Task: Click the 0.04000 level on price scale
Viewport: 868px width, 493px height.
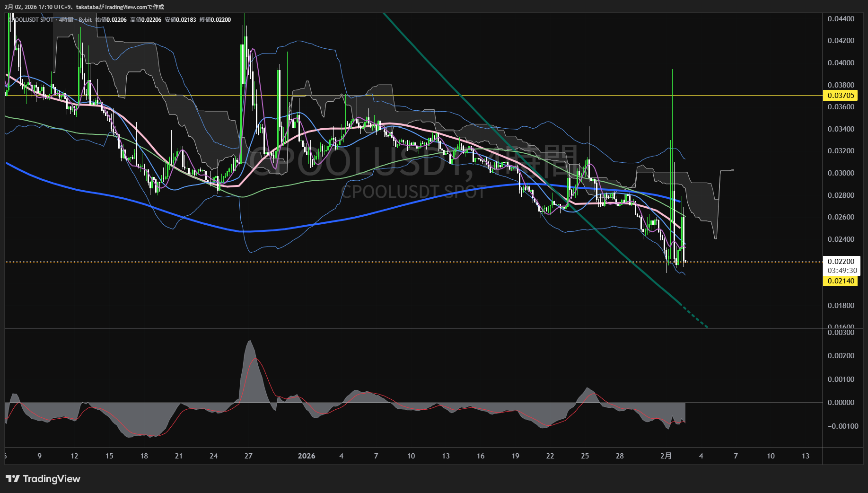Action: coord(841,63)
